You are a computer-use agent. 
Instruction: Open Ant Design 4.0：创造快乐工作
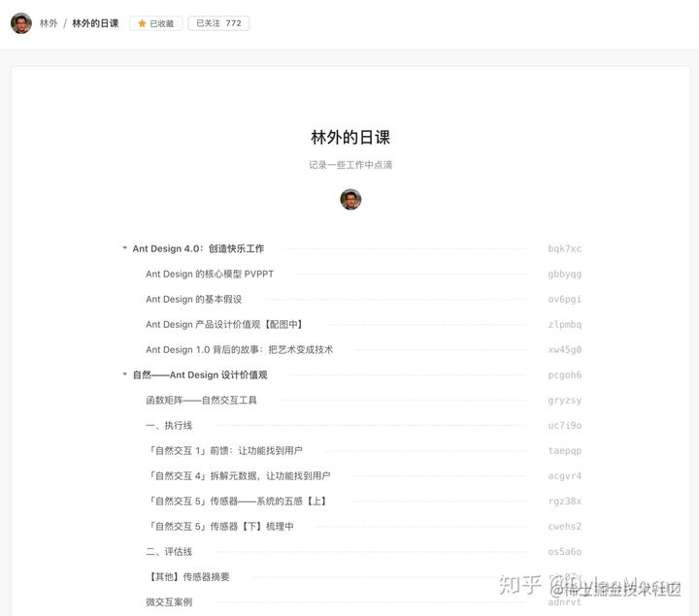198,248
